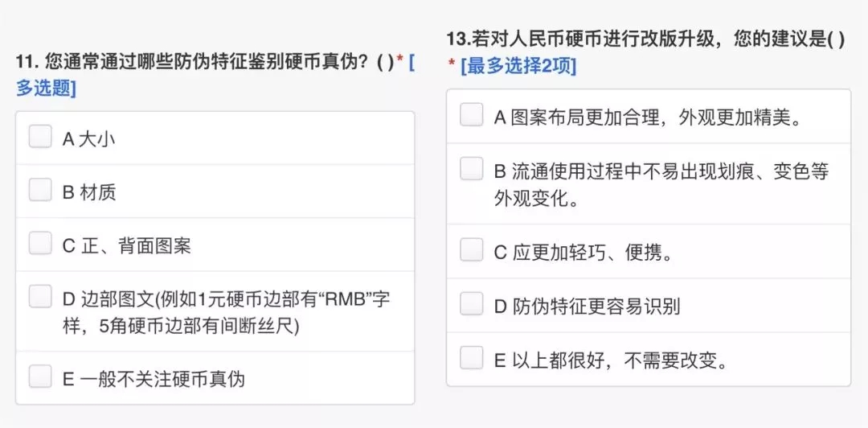Toggle E 一般不关注硬币真伪 checkbox
The width and height of the screenshot is (868, 428).
click(x=40, y=376)
